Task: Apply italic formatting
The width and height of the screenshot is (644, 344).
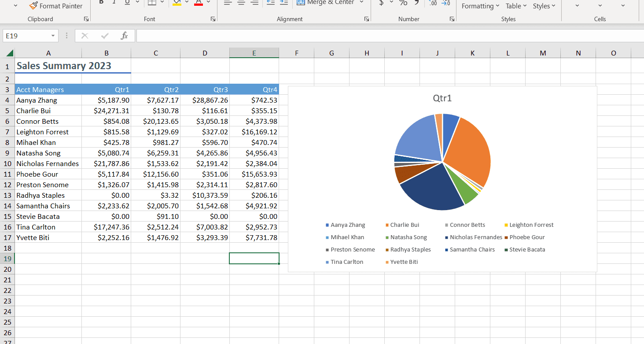Action: point(114,2)
